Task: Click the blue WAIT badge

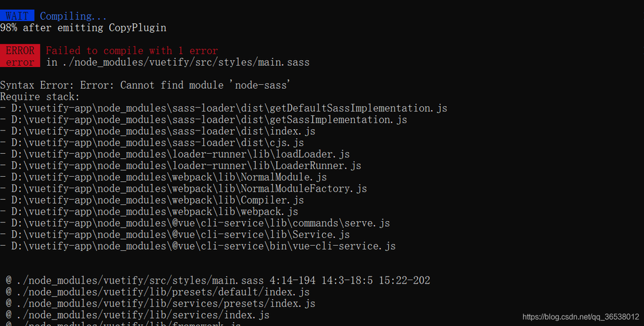Action: [x=16, y=16]
